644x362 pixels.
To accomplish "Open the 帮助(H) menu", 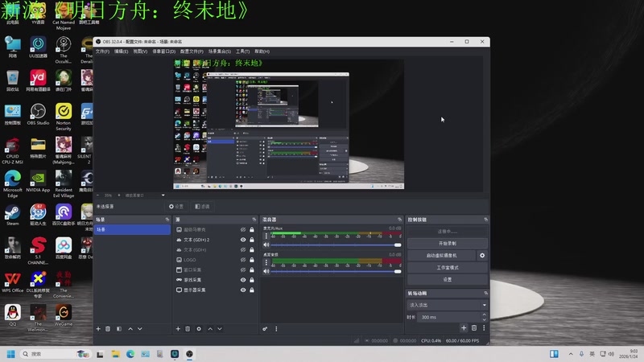I will 262,51.
